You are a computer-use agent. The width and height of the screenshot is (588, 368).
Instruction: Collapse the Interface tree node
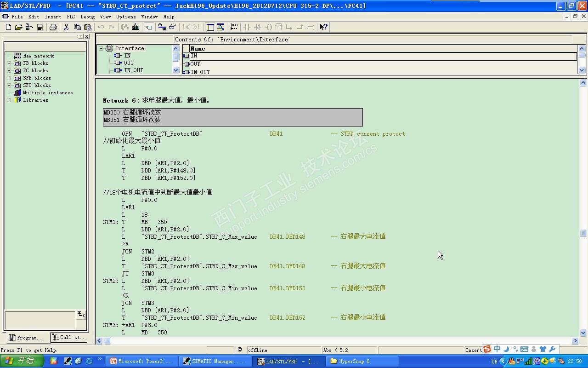[x=101, y=48]
